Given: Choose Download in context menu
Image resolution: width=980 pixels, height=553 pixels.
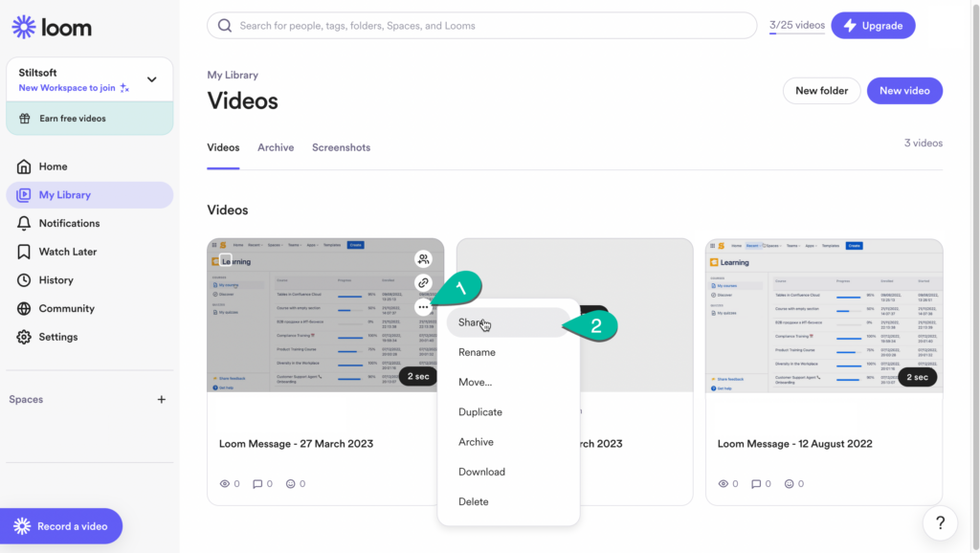Looking at the screenshot, I should [x=508, y=472].
